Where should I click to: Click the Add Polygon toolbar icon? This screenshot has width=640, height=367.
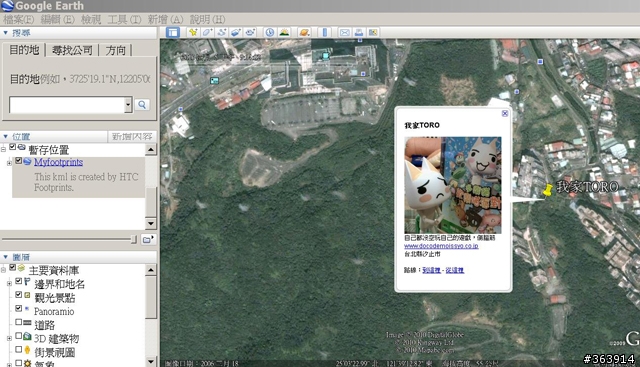pos(207,32)
